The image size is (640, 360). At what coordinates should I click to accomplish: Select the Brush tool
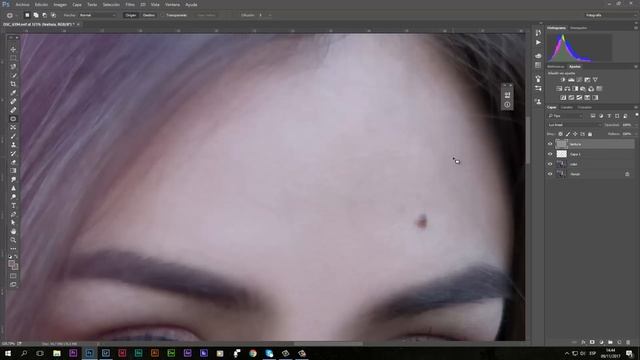pos(13,136)
